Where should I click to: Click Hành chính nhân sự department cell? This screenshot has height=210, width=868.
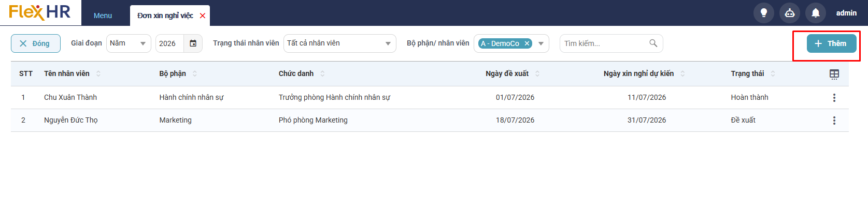(x=191, y=97)
